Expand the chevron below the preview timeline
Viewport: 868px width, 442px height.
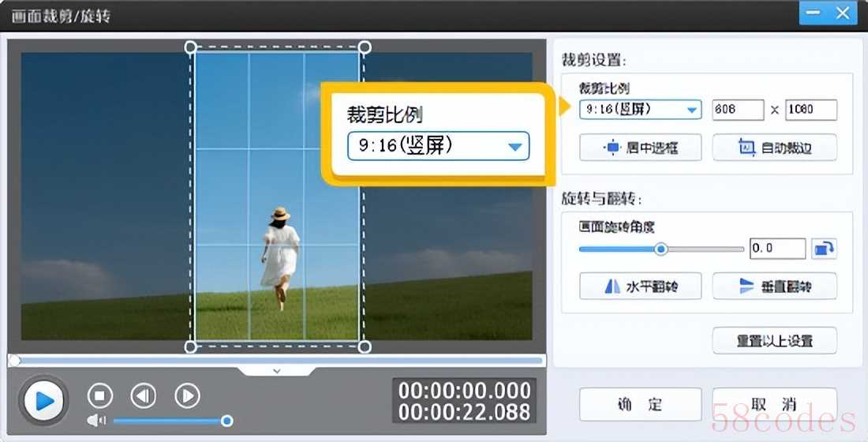(276, 369)
